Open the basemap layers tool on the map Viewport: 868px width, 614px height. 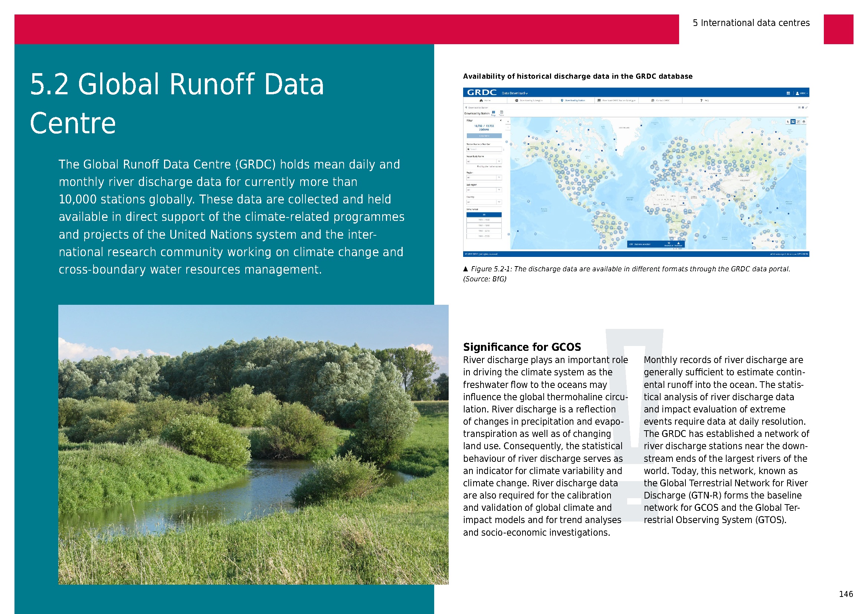(x=804, y=122)
